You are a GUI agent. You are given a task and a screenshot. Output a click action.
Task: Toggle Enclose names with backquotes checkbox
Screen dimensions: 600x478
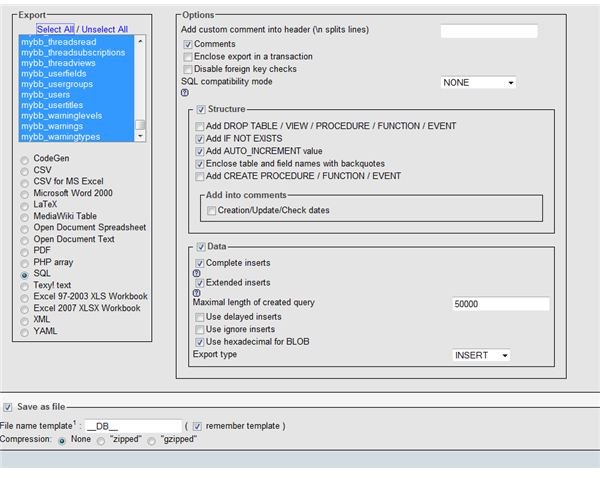199,164
